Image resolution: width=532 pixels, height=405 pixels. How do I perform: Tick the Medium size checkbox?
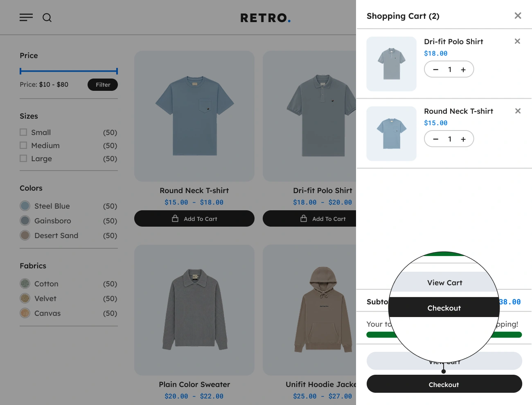[x=23, y=145]
